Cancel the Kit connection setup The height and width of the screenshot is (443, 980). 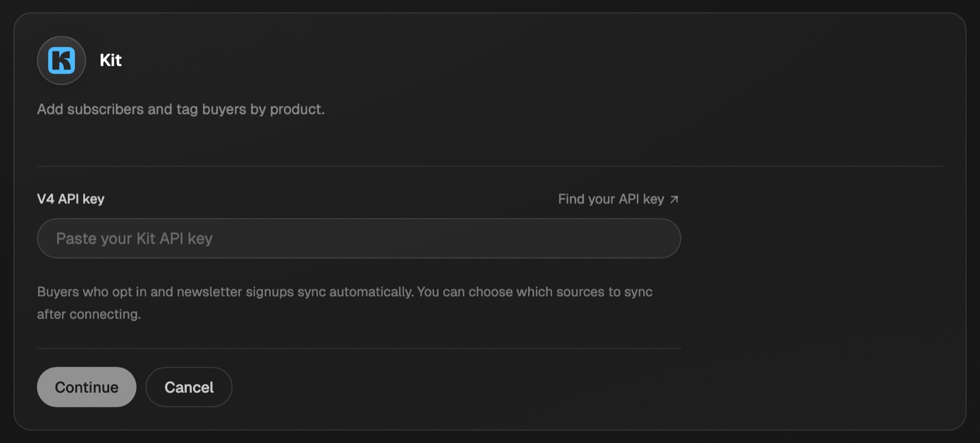point(189,387)
